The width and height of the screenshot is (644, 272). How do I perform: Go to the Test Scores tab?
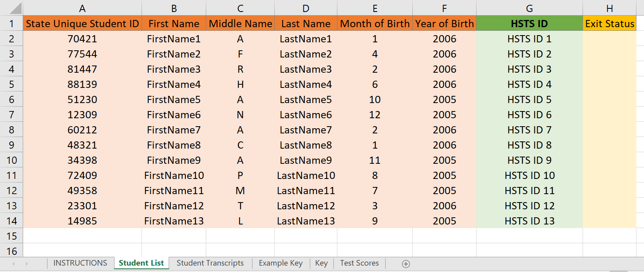click(x=359, y=263)
